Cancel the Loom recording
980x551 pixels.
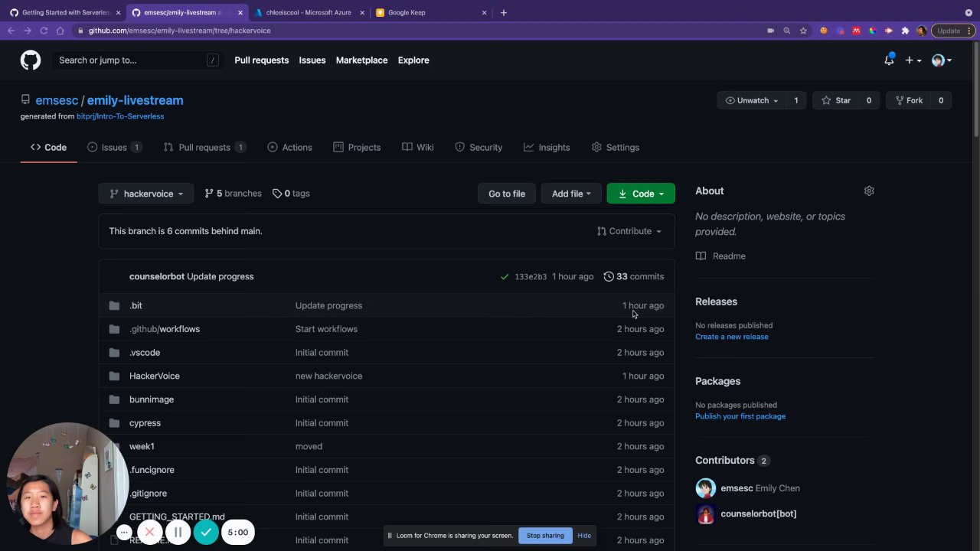(150, 533)
